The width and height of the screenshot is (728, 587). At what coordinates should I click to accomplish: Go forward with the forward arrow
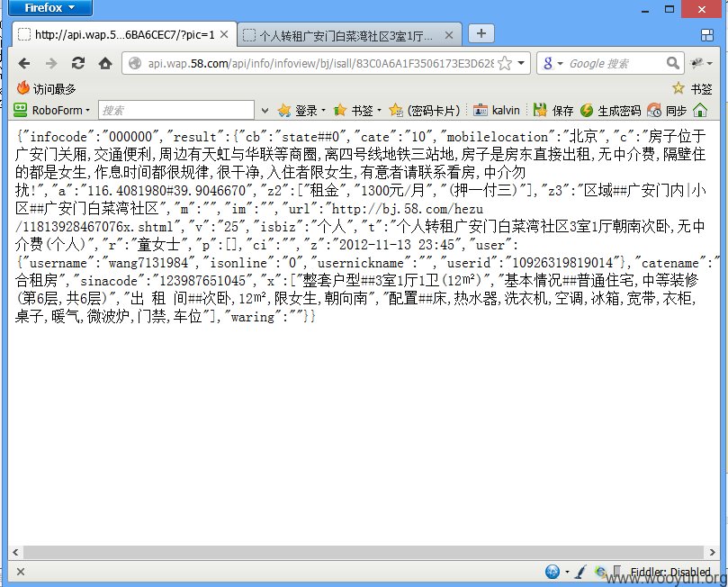pos(51,63)
